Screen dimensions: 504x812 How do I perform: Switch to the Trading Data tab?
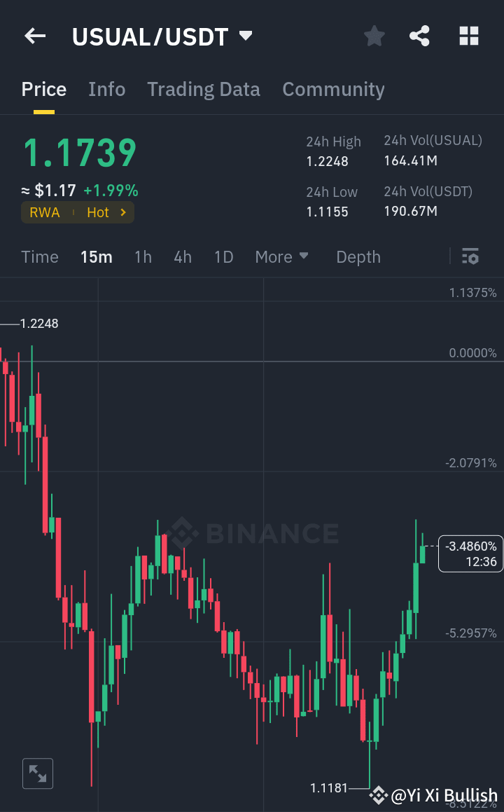point(203,89)
